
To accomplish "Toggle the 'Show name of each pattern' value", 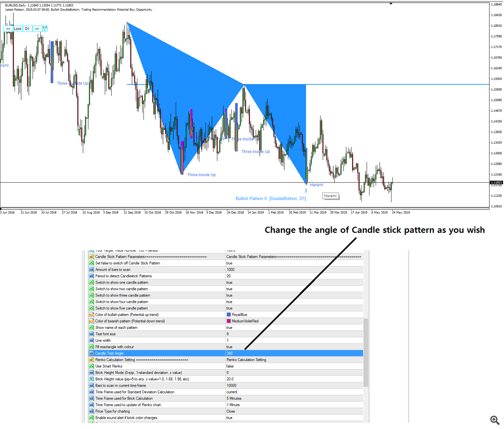I will coord(229,328).
